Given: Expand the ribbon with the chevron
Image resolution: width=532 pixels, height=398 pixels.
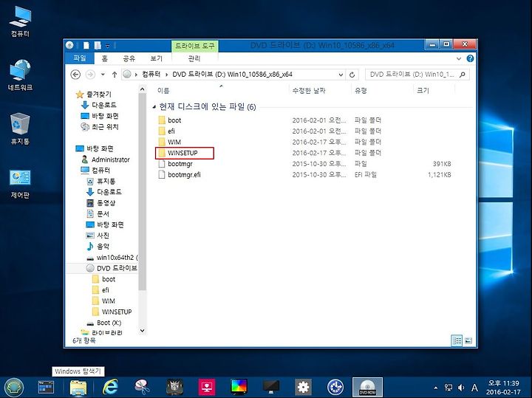Looking at the screenshot, I should (458, 58).
